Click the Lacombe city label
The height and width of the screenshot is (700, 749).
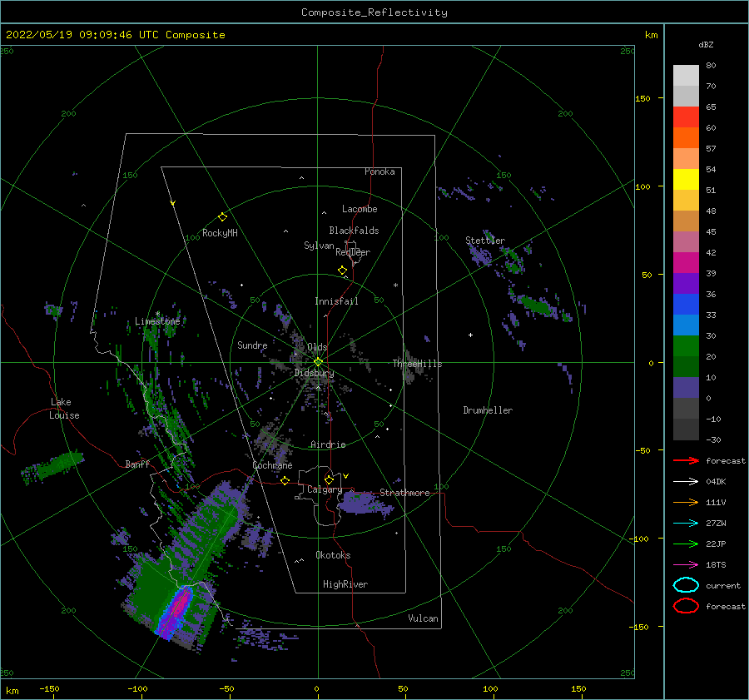[x=360, y=209]
